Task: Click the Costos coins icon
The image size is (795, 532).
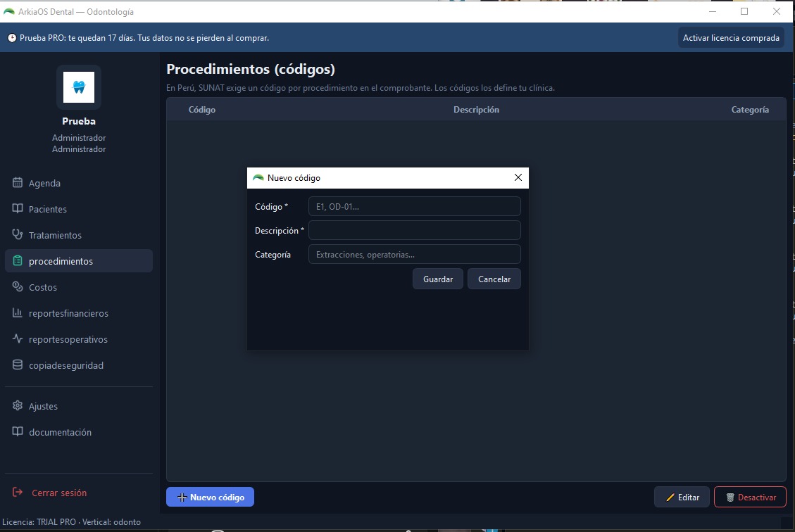Action: [x=17, y=287]
